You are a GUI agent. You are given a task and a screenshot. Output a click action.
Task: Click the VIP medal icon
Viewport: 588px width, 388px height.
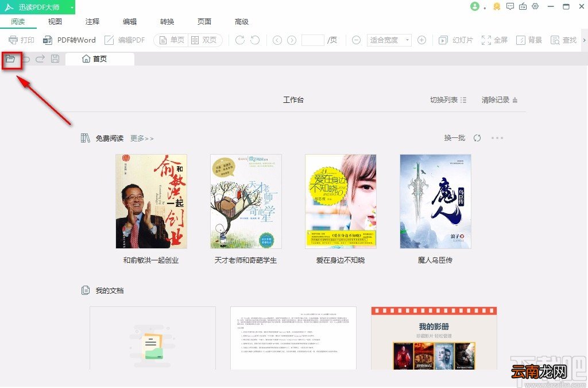coord(497,6)
